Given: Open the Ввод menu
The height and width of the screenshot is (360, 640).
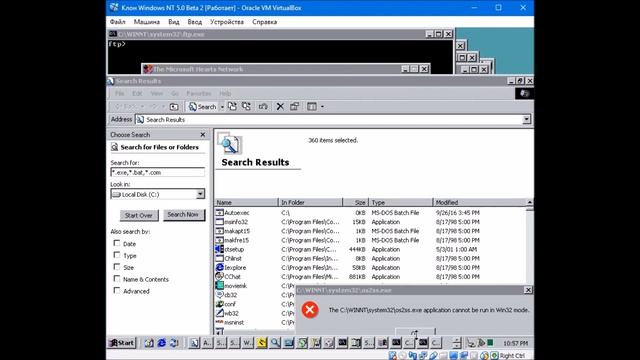Looking at the screenshot, I should click(x=195, y=22).
